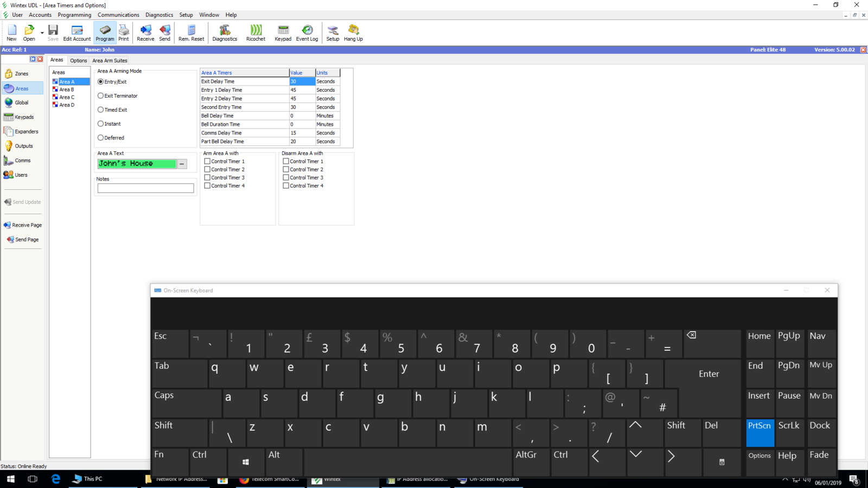Click the Diagnostics toolbar icon

coord(225,33)
